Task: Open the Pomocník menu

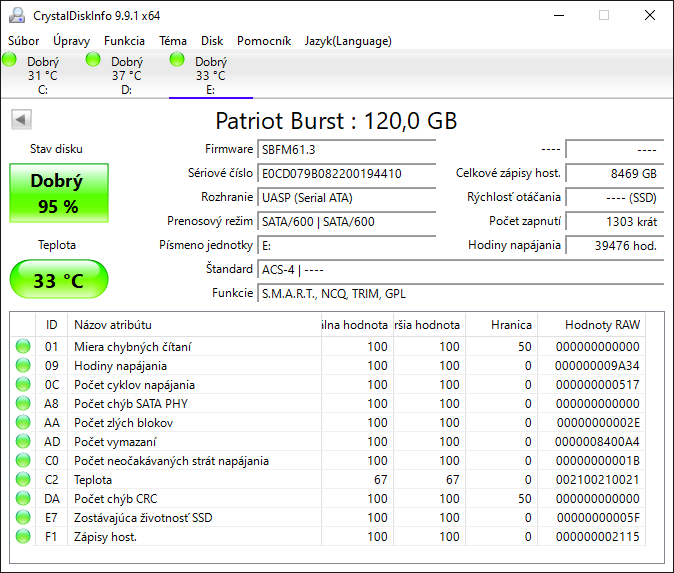Action: [x=264, y=41]
